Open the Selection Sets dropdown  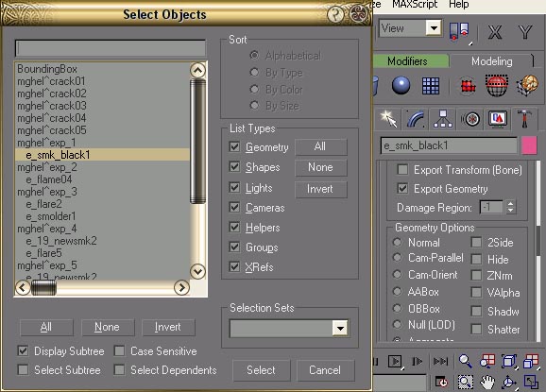340,328
